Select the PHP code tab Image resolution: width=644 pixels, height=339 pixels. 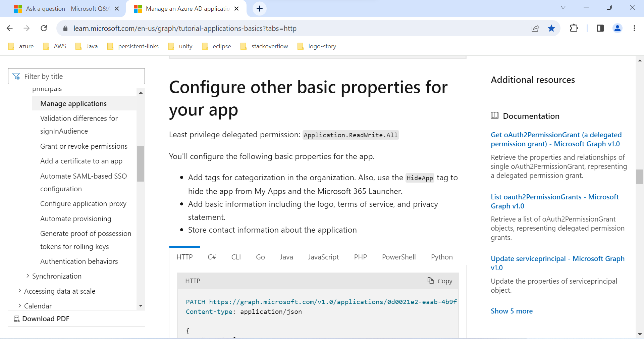(360, 257)
